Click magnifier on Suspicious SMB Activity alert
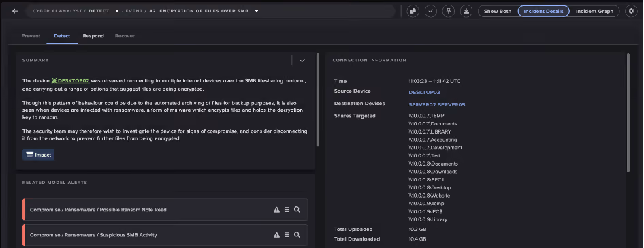This screenshot has width=644, height=248. click(297, 235)
